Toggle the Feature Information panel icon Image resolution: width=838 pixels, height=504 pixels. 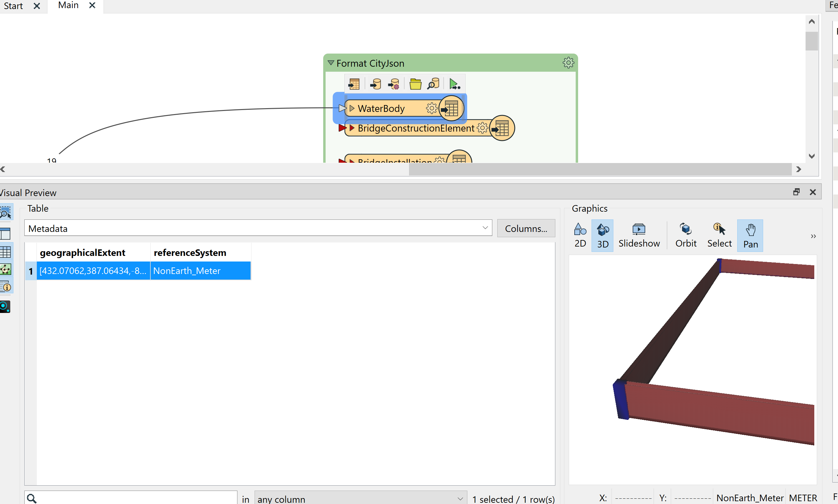(x=5, y=287)
